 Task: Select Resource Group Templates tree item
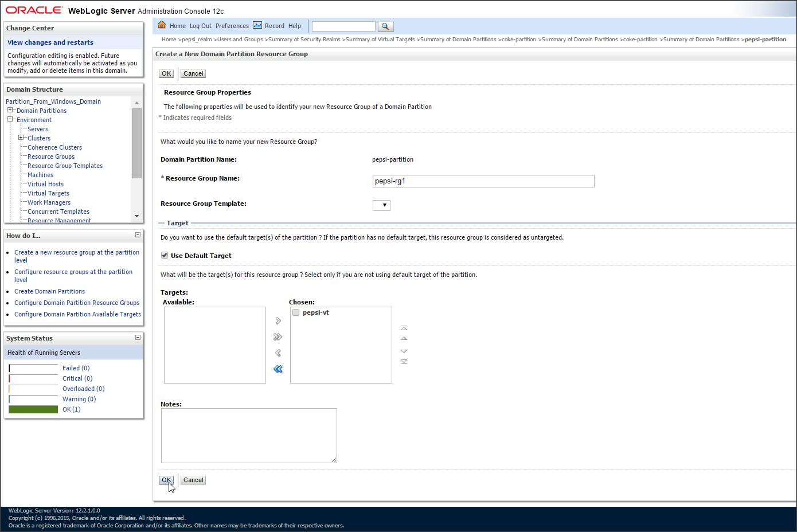pos(65,166)
